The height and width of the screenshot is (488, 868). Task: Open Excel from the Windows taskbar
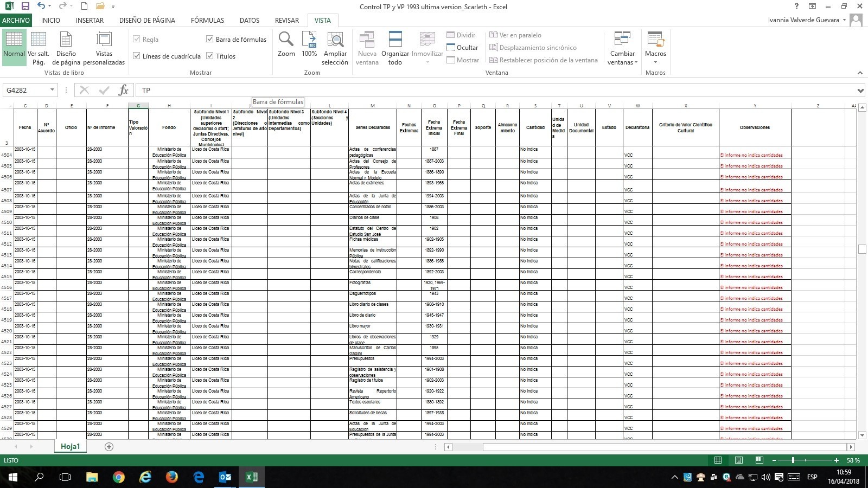[x=252, y=477]
